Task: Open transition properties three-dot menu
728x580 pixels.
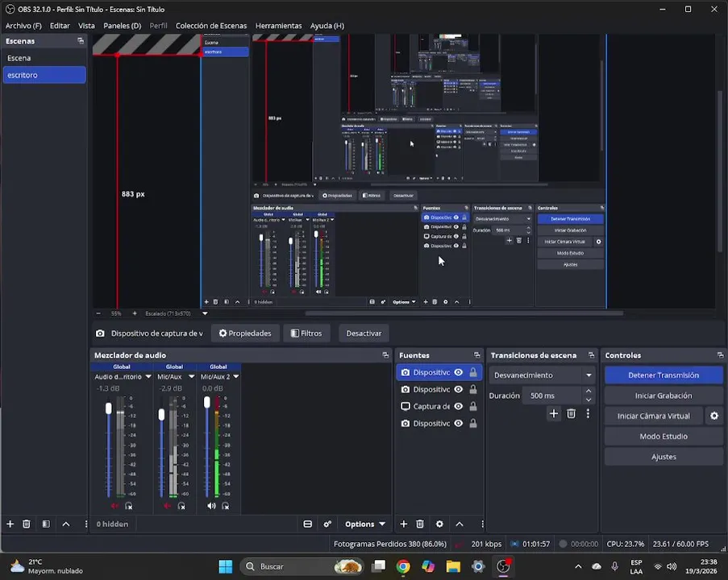Action: 588,413
